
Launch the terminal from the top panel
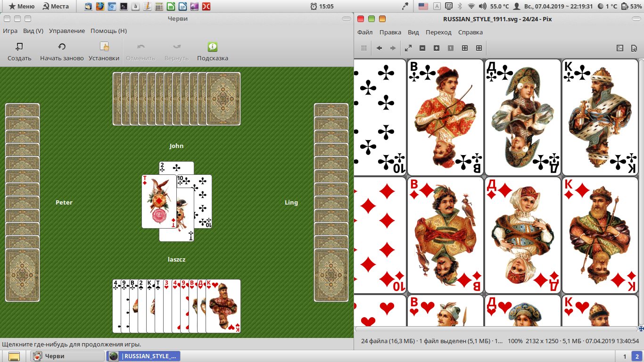124,6
